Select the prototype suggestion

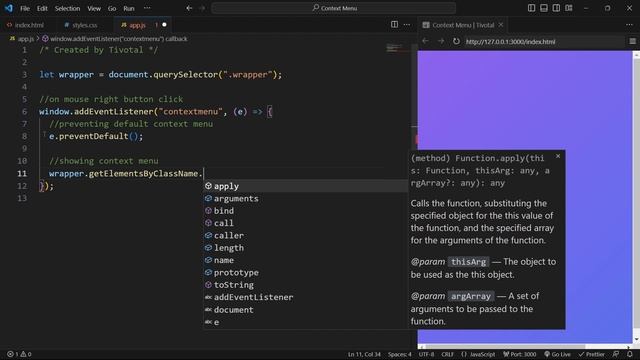[305, 273]
